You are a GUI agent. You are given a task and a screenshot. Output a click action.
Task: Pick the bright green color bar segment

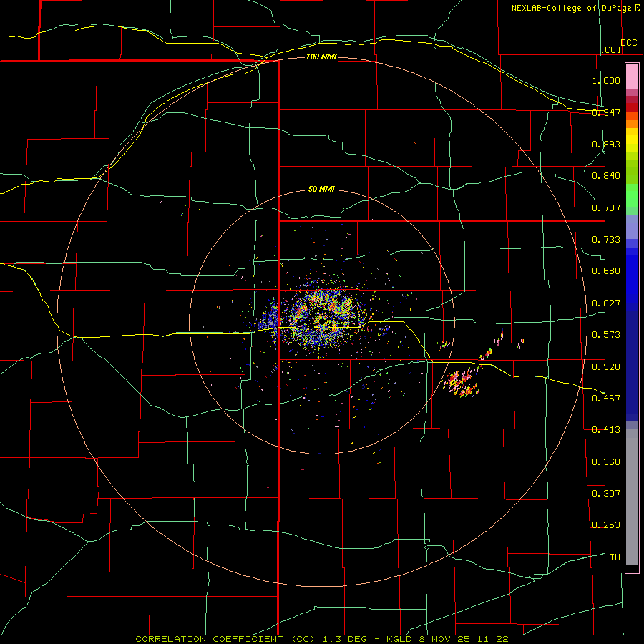[632, 195]
